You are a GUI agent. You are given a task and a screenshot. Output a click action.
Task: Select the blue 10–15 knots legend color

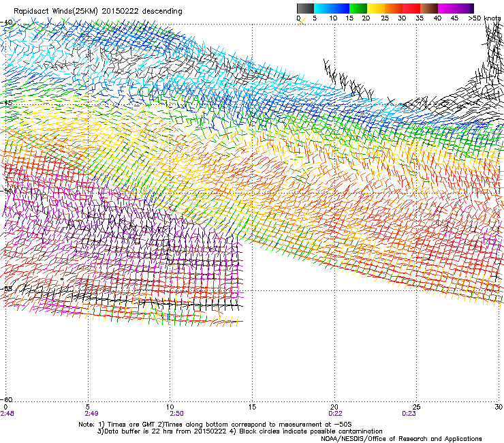(341, 8)
